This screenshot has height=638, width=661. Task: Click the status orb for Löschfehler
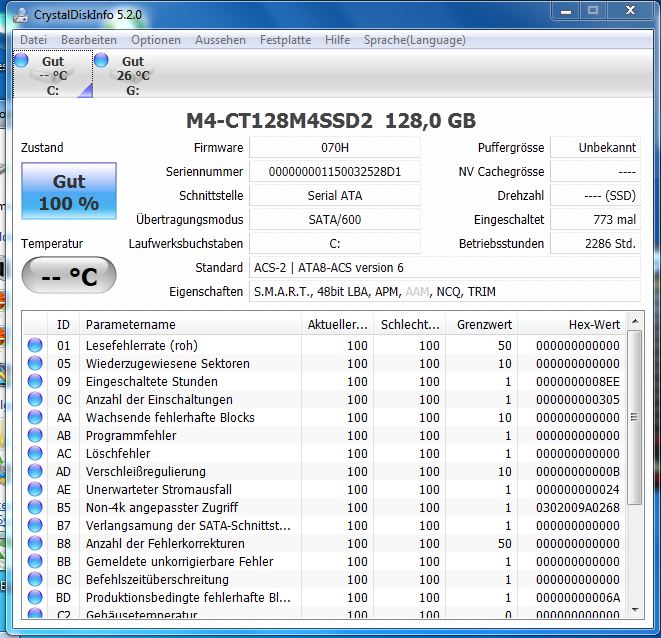click(x=35, y=453)
